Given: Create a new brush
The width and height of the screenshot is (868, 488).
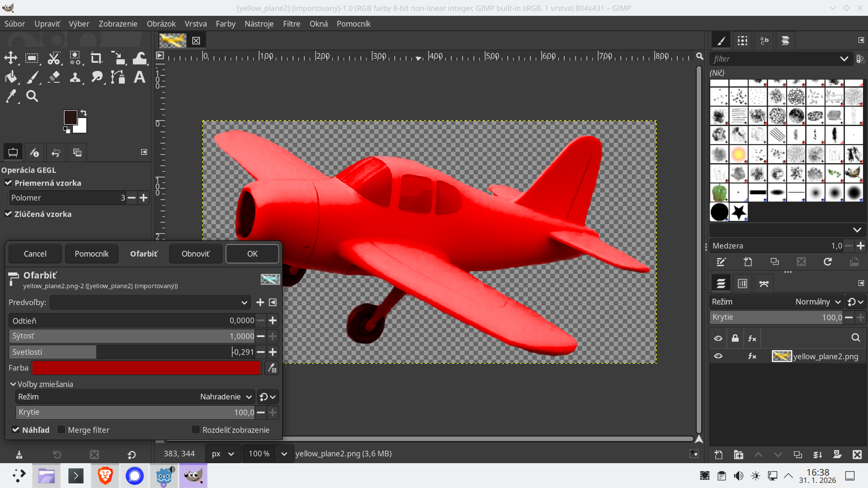Looking at the screenshot, I should (748, 262).
